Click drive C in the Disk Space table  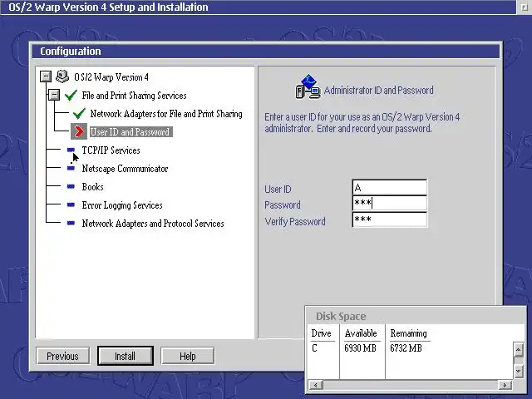(x=314, y=348)
